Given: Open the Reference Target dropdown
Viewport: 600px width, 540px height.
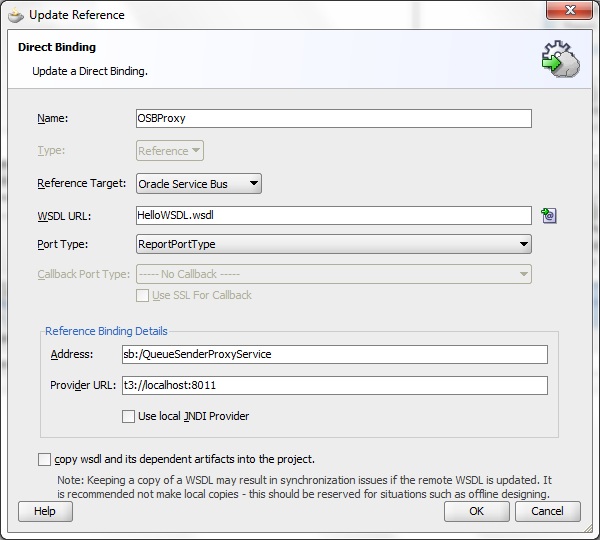Looking at the screenshot, I should (x=199, y=184).
